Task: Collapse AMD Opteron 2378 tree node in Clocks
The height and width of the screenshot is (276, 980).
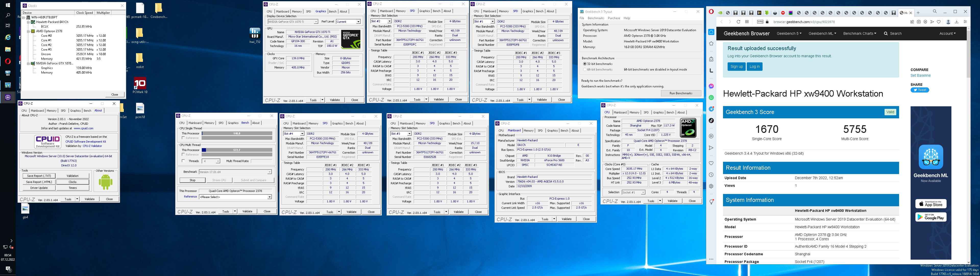Action: (x=28, y=31)
